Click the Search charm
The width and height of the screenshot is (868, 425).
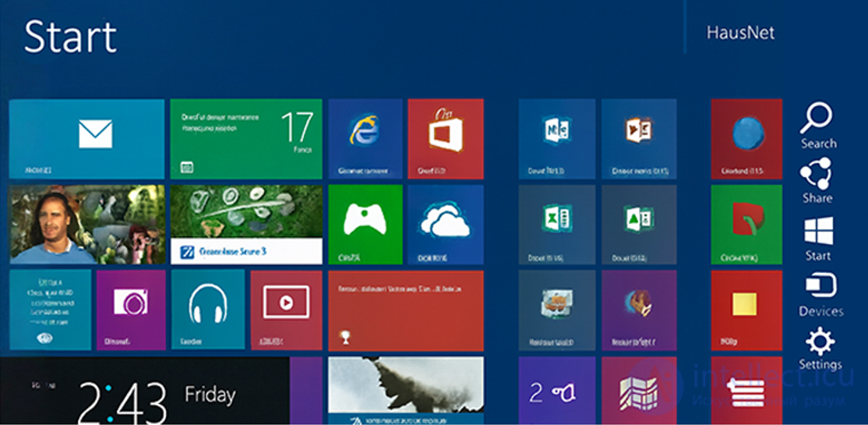tap(817, 126)
